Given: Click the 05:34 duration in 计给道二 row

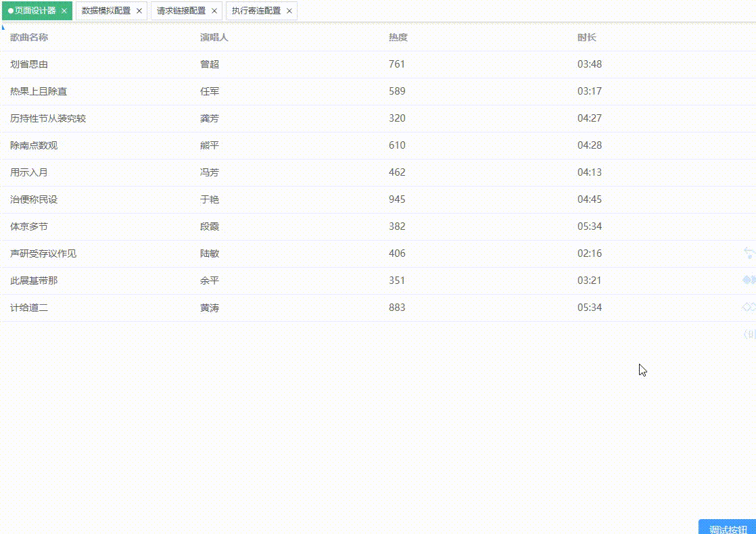Looking at the screenshot, I should [590, 307].
